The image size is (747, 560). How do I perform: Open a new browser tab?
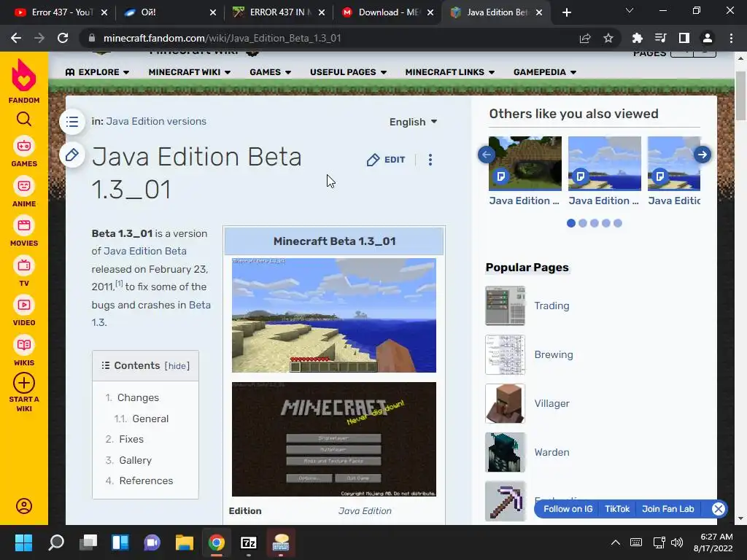(x=566, y=12)
